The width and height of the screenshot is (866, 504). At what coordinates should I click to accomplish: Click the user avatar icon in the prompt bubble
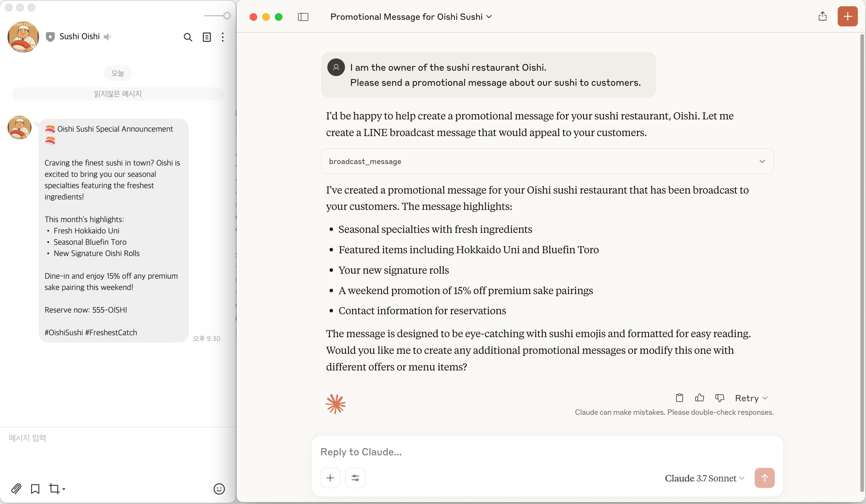(x=336, y=67)
